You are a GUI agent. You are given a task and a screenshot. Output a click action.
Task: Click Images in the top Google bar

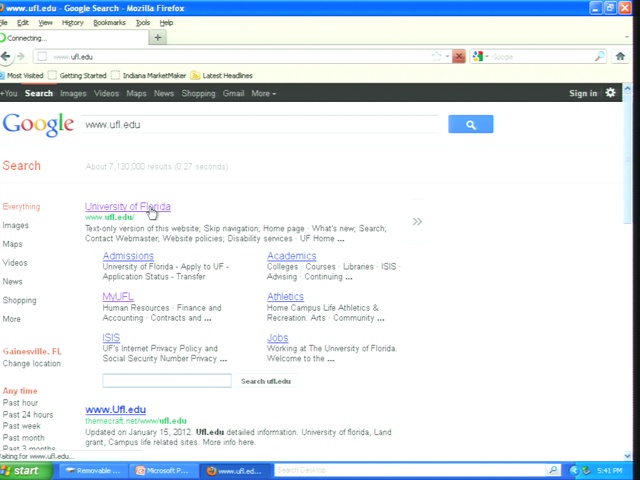click(x=73, y=93)
